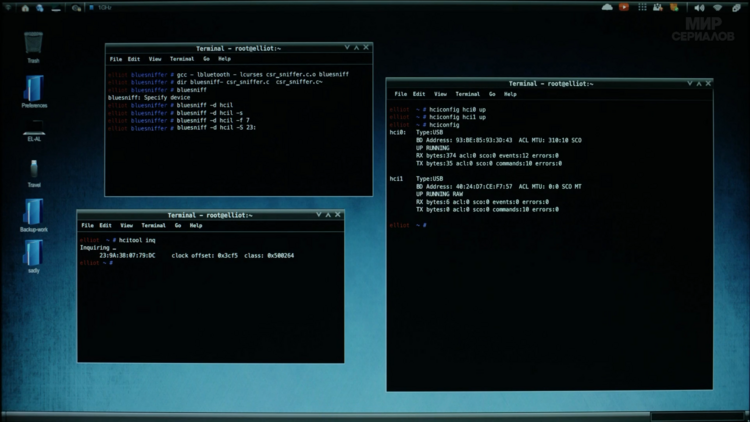The height and width of the screenshot is (422, 750).
Task: Close the hciconfig terminal window
Action: point(708,83)
